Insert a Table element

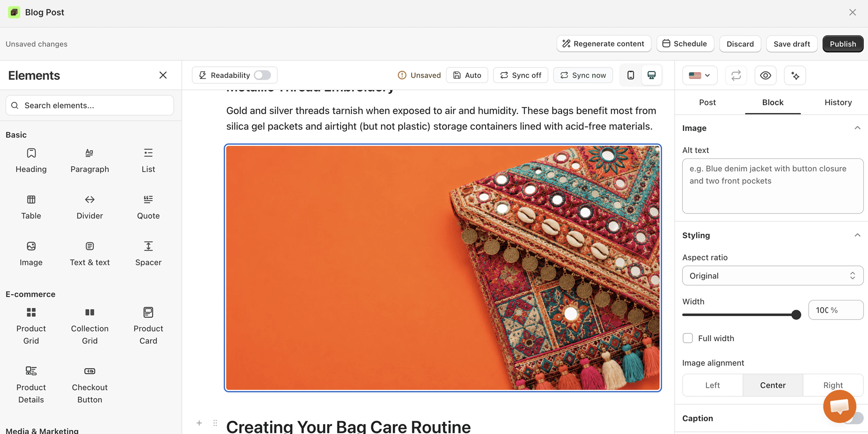(x=31, y=207)
